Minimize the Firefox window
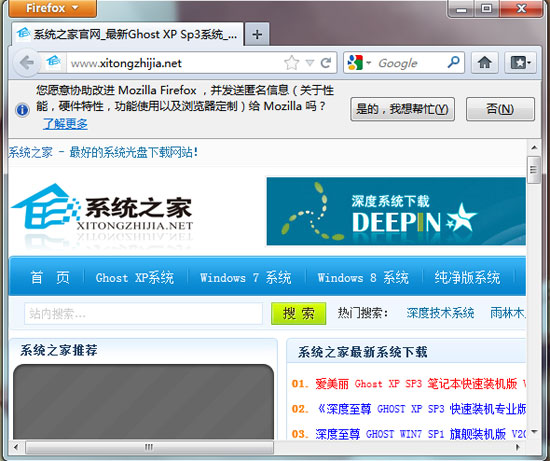The width and height of the screenshot is (550, 461). click(461, 9)
